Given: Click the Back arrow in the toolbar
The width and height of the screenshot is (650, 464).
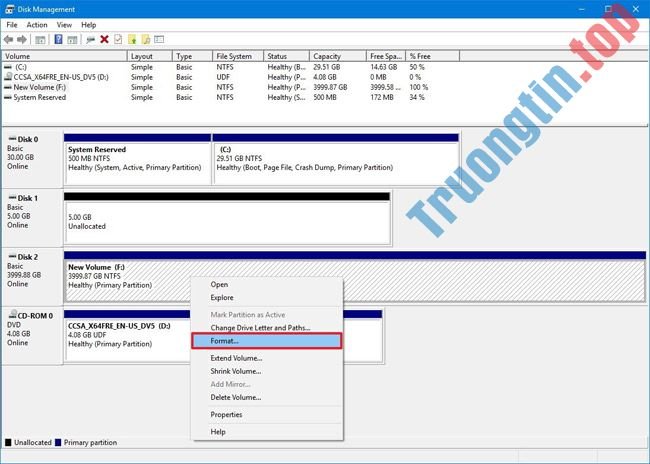Looking at the screenshot, I should pos(8,39).
